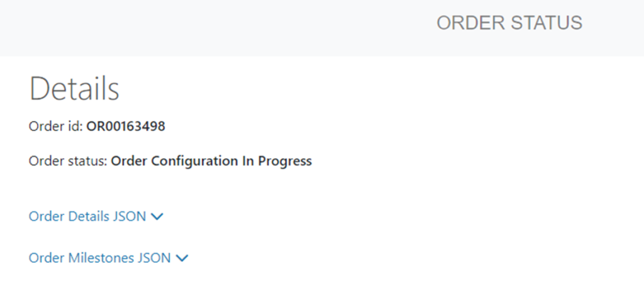644x285 pixels.
Task: Open the Order Details JSON link
Action: (87, 216)
